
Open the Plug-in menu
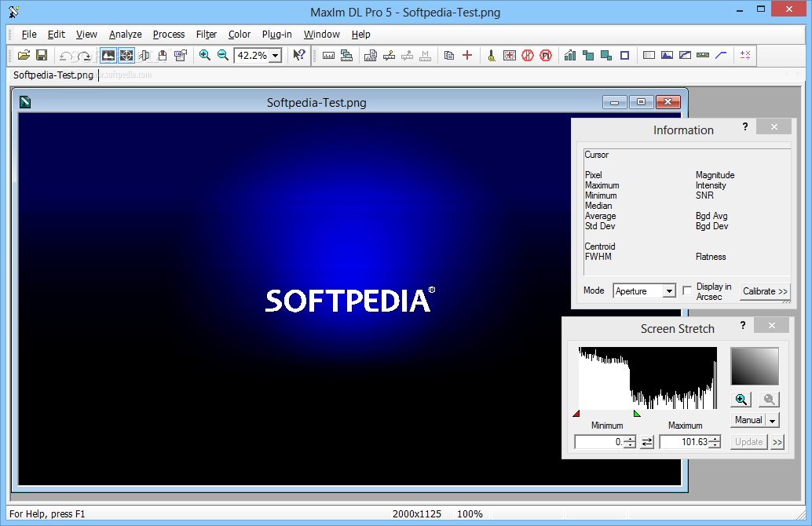[276, 35]
